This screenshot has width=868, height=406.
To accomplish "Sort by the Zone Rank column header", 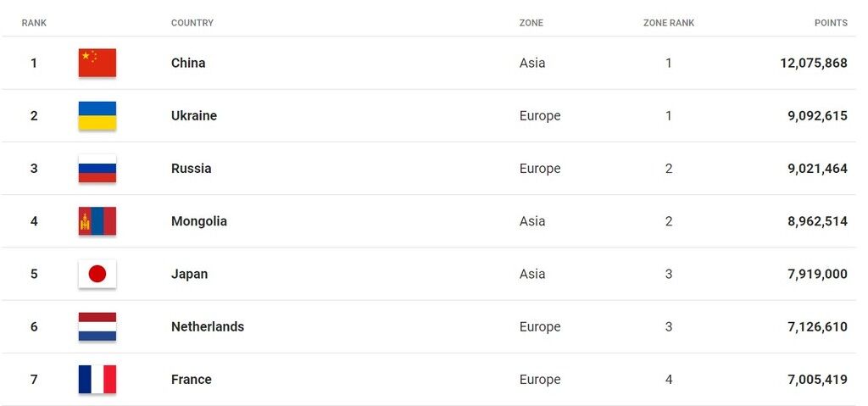I will click(x=669, y=23).
